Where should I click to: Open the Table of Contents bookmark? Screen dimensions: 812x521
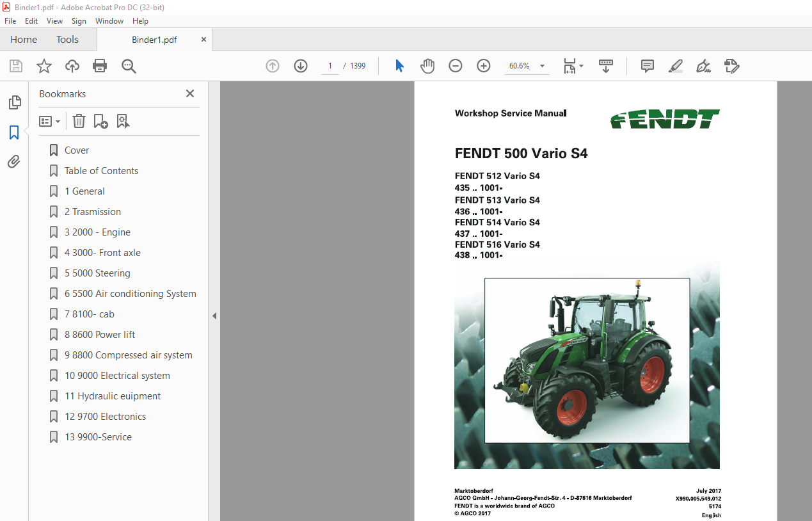(x=101, y=171)
